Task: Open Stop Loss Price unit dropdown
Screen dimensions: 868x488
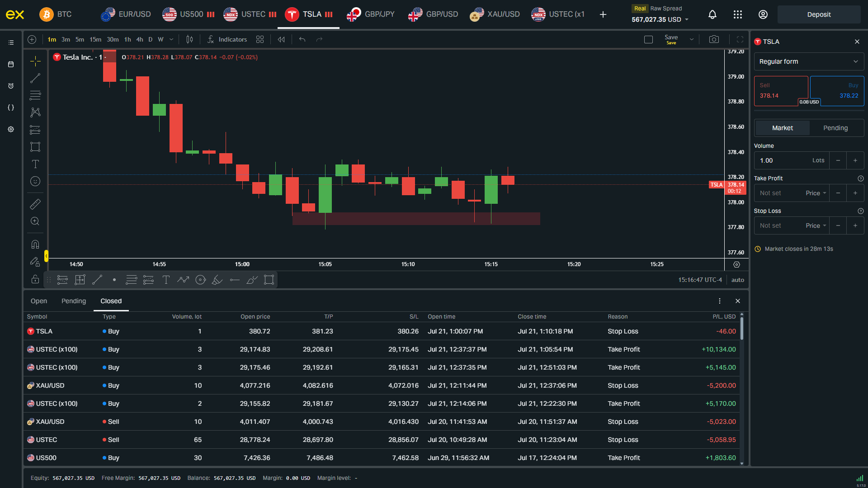Action: pos(816,225)
